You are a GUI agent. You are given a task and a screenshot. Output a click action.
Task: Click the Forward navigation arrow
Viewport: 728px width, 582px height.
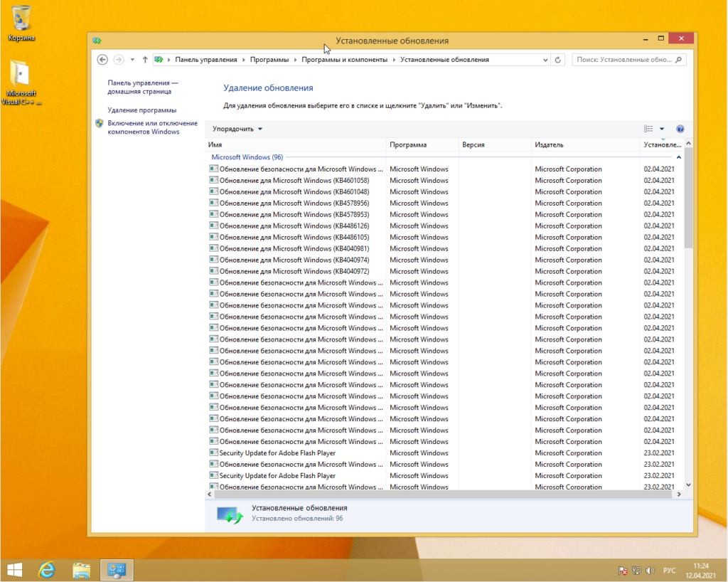tap(119, 60)
